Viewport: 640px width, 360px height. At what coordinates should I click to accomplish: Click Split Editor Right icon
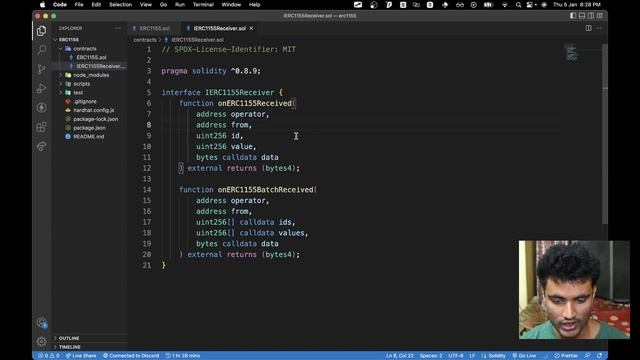(589, 28)
